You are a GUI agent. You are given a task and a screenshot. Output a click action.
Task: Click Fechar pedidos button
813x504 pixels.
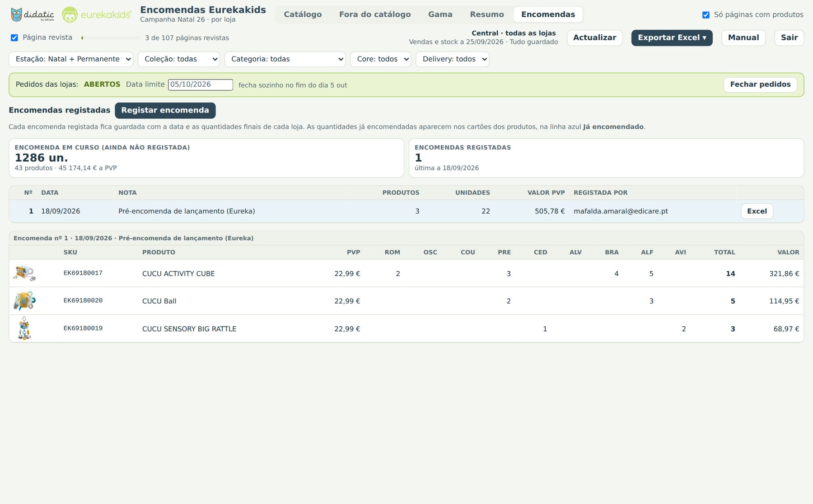click(761, 84)
